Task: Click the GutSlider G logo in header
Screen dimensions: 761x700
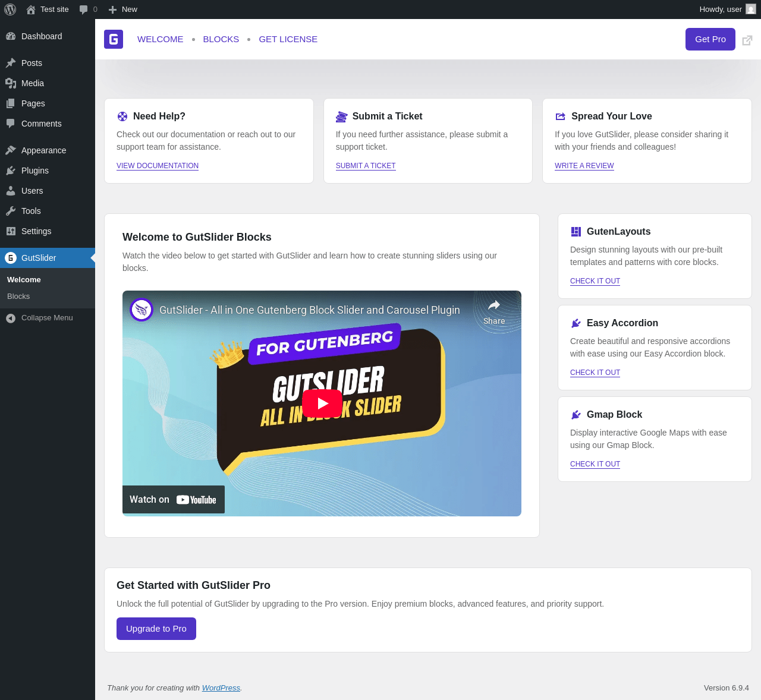Action: pos(114,39)
